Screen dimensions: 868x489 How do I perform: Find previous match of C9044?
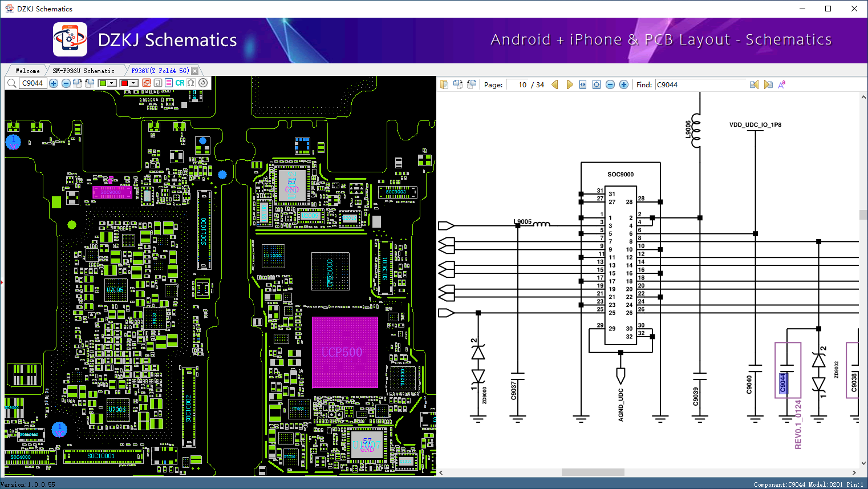(x=754, y=84)
